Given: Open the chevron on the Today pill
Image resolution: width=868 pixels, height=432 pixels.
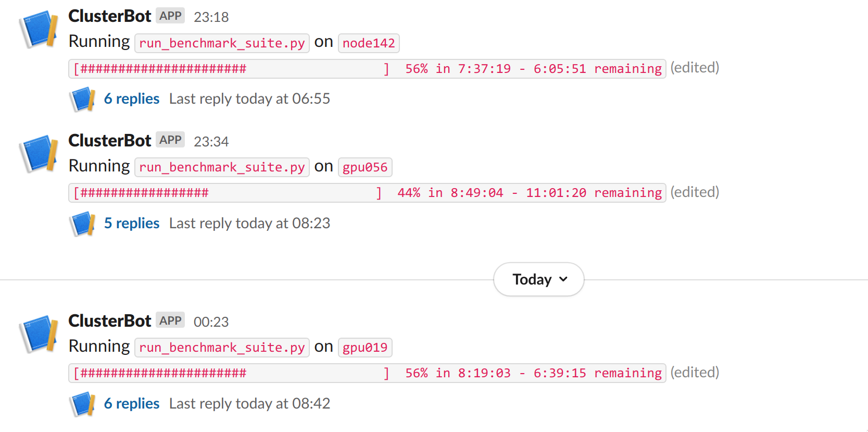Looking at the screenshot, I should (x=562, y=279).
